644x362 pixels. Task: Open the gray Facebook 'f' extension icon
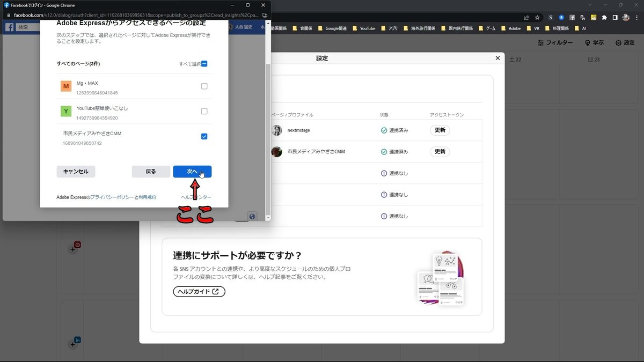tap(572, 17)
